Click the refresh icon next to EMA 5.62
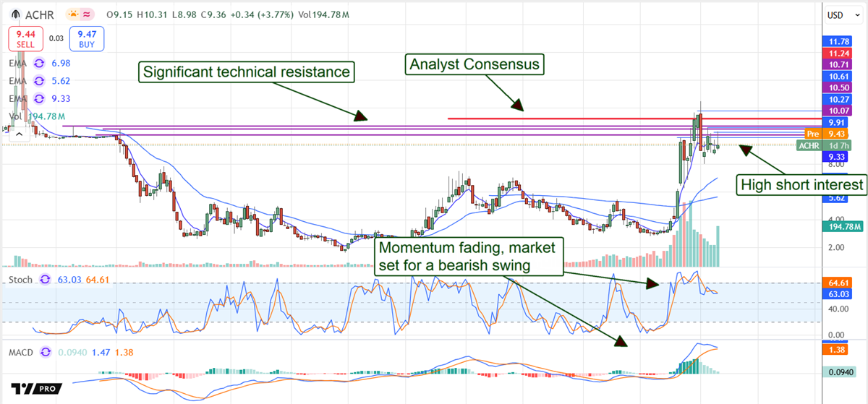 tap(40, 81)
